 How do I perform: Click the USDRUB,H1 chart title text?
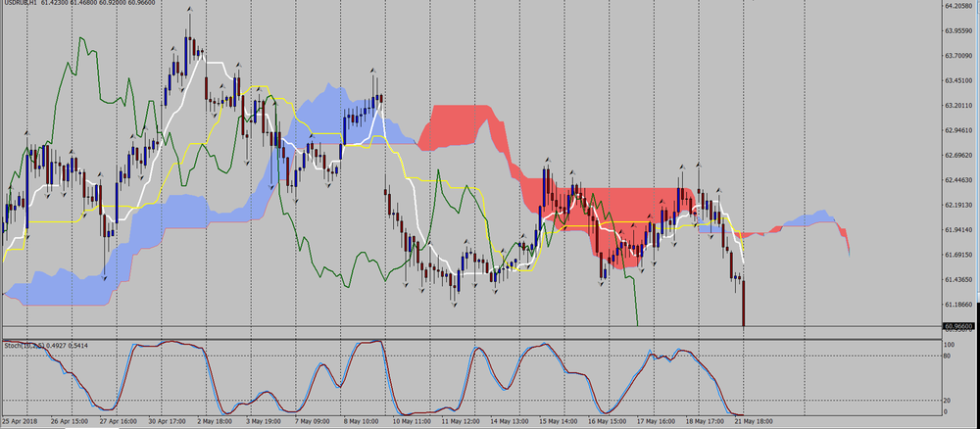coord(20,3)
